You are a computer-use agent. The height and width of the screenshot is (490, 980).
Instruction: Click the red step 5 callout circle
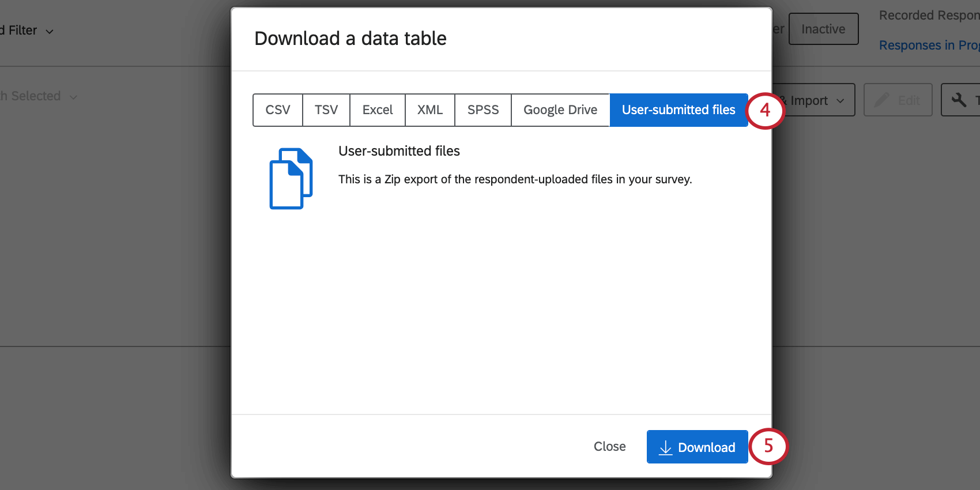pos(769,446)
